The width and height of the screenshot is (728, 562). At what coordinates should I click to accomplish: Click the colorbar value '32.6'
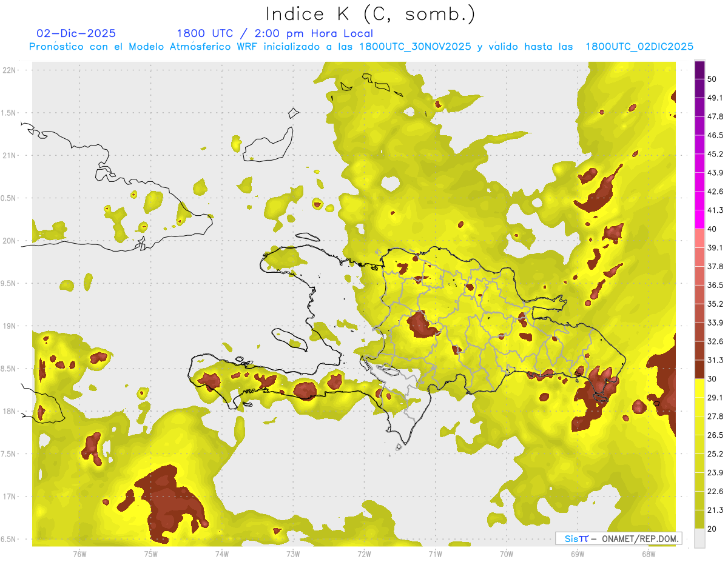coord(715,341)
